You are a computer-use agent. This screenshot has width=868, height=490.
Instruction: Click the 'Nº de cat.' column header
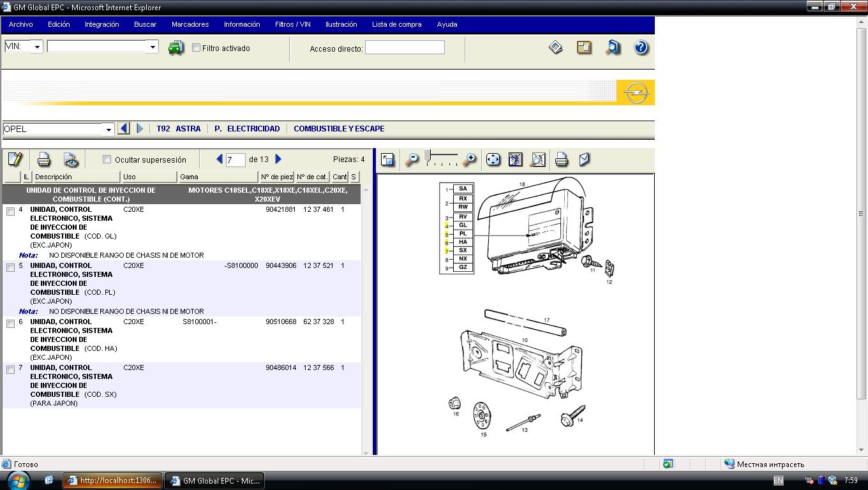coord(312,177)
